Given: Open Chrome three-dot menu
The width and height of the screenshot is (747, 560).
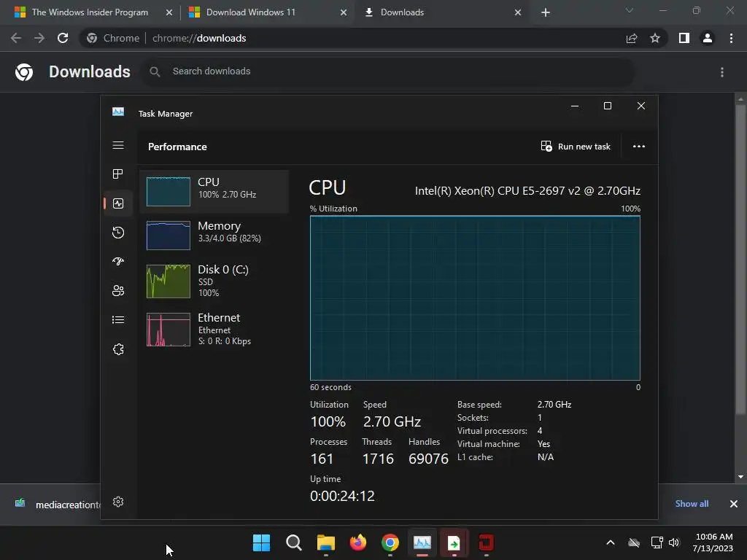Looking at the screenshot, I should pyautogui.click(x=731, y=38).
